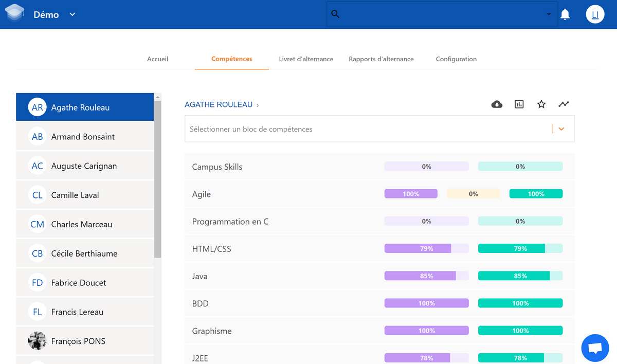Select student Charles Marceau

[85, 225]
